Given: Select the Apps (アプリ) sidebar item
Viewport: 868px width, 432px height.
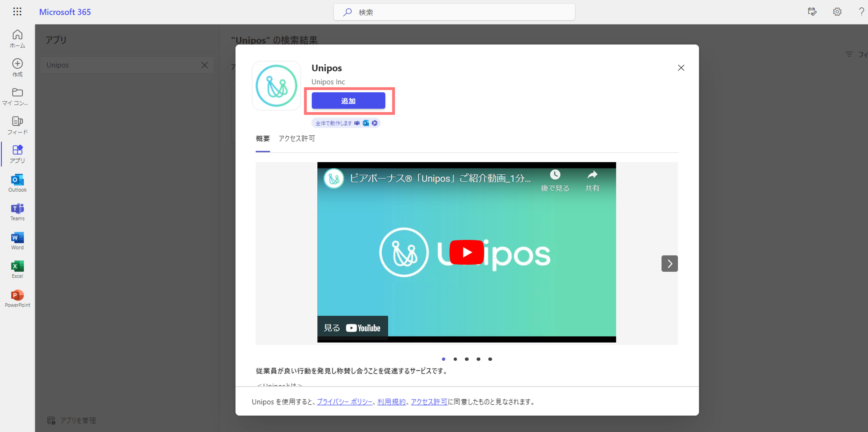Looking at the screenshot, I should point(17,154).
